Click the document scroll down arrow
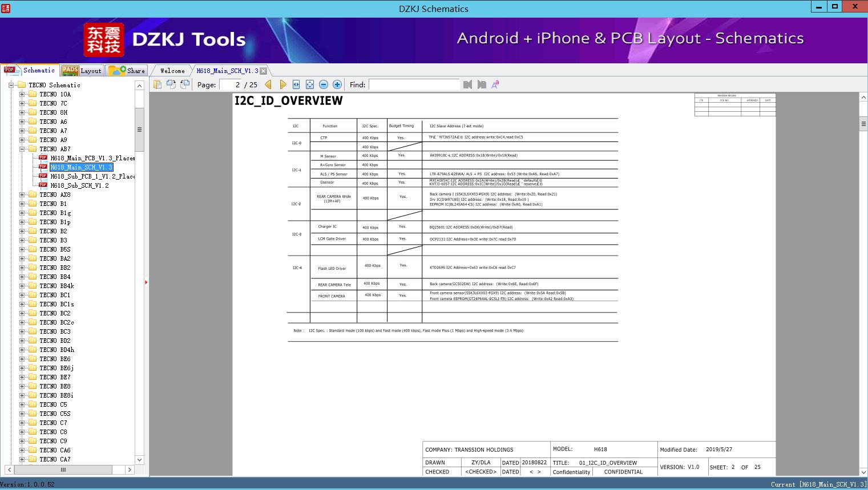Image resolution: width=868 pixels, height=490 pixels. pyautogui.click(x=863, y=472)
